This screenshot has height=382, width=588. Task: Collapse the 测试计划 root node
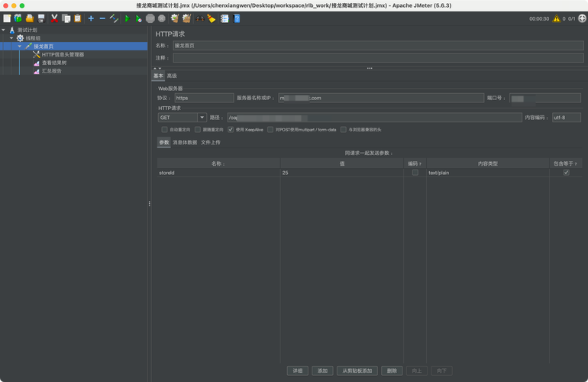(4, 30)
